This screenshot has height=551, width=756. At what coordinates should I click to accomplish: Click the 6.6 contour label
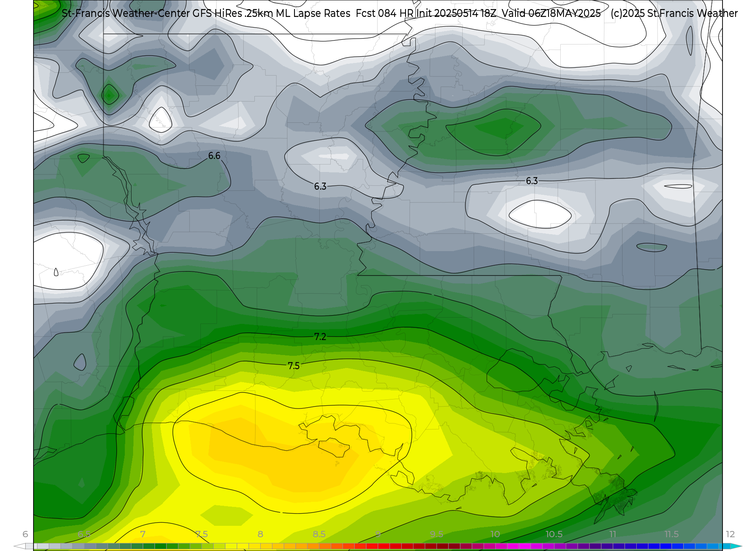tap(214, 156)
